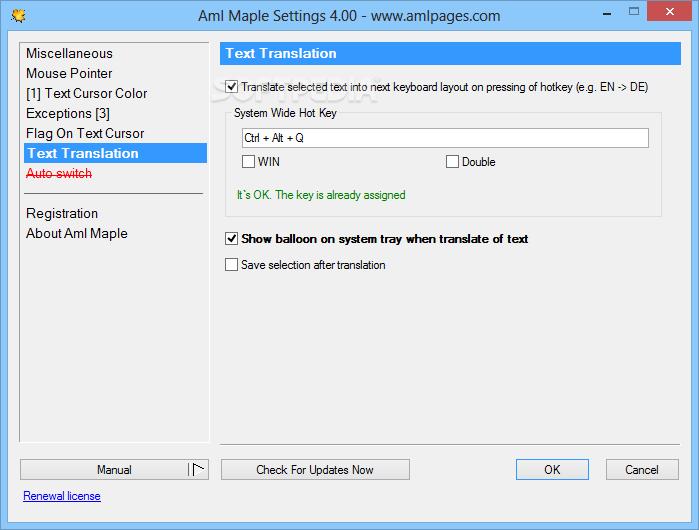Click the System Wide Hot Key group label
The height and width of the screenshot is (530, 699).
coord(285,113)
